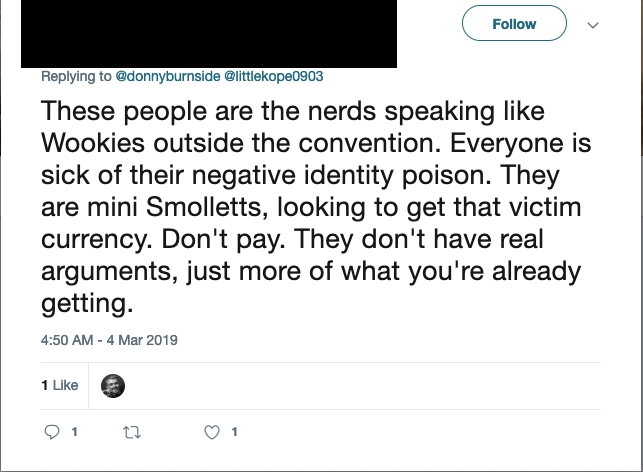View who liked via the 1 Like link
This screenshot has width=643, height=472.
tap(59, 385)
